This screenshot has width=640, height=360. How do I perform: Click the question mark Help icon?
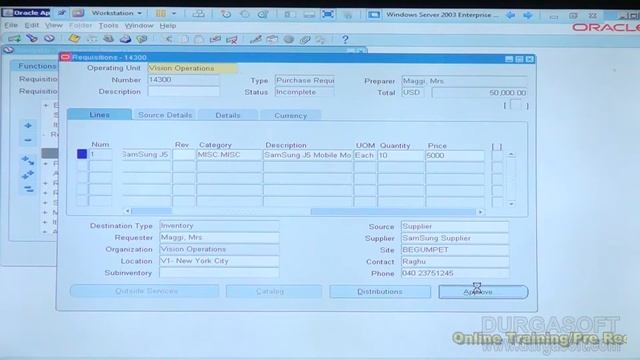point(345,39)
